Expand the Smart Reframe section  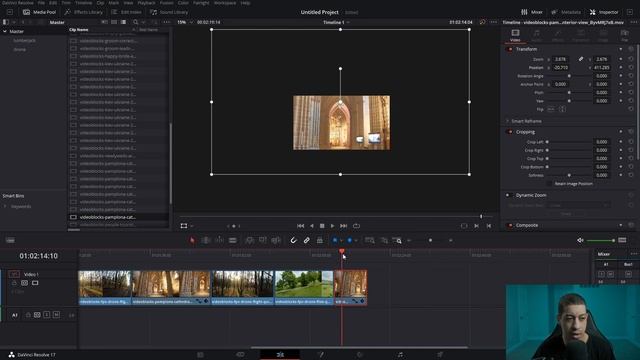pos(507,121)
